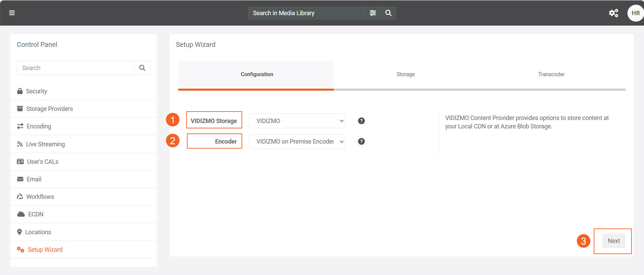Screen dimensions: 644x275
Task: Go to Live Streaming settings
Action: 45,144
